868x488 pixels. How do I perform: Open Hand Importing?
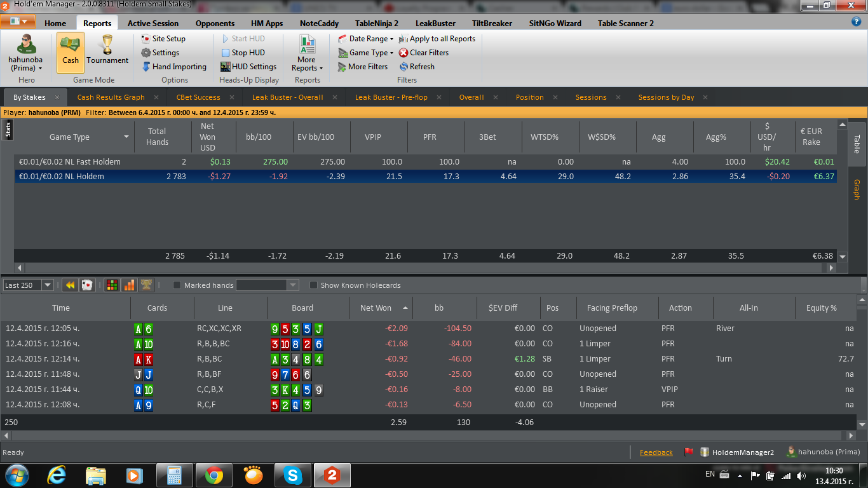pos(173,67)
